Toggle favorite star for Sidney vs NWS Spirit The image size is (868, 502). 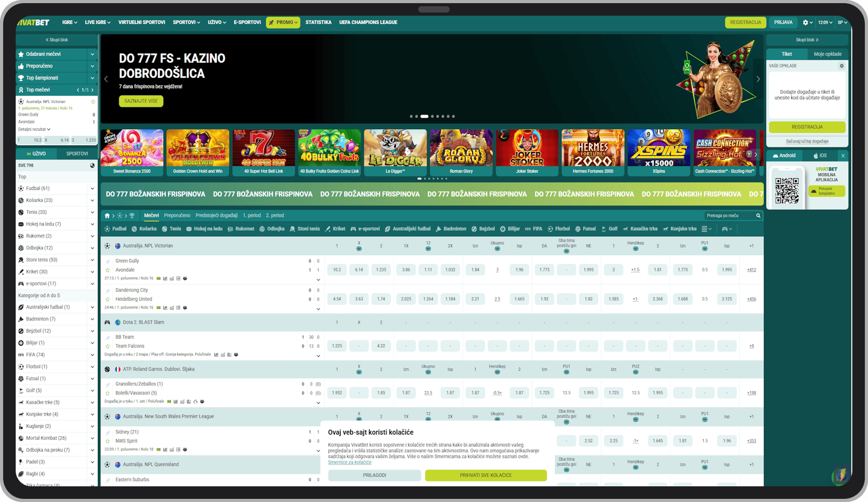[108, 441]
